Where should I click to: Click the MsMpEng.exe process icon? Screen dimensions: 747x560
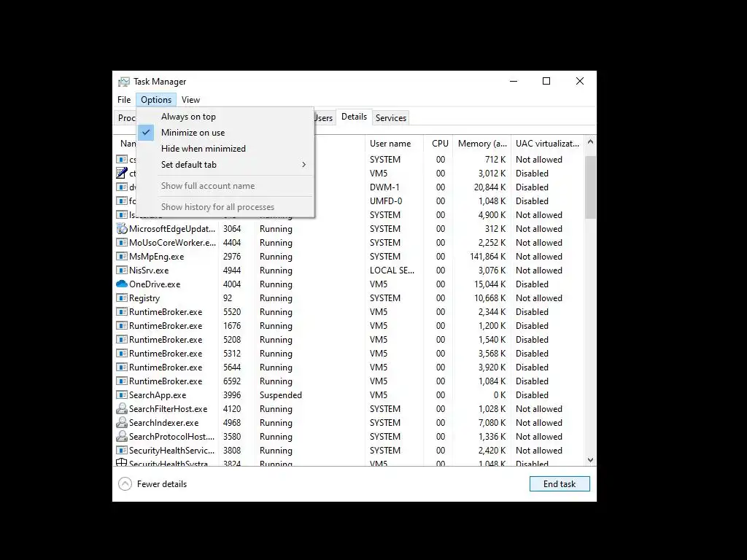(122, 256)
